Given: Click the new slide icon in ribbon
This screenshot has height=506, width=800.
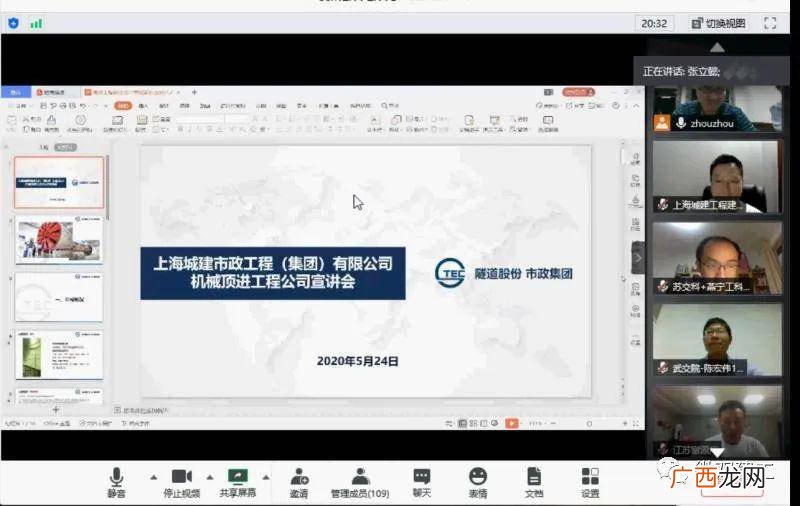Looking at the screenshot, I should pos(117,120).
